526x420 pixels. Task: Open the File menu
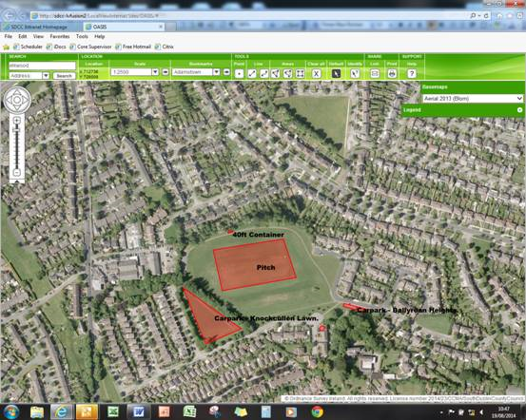8,36
